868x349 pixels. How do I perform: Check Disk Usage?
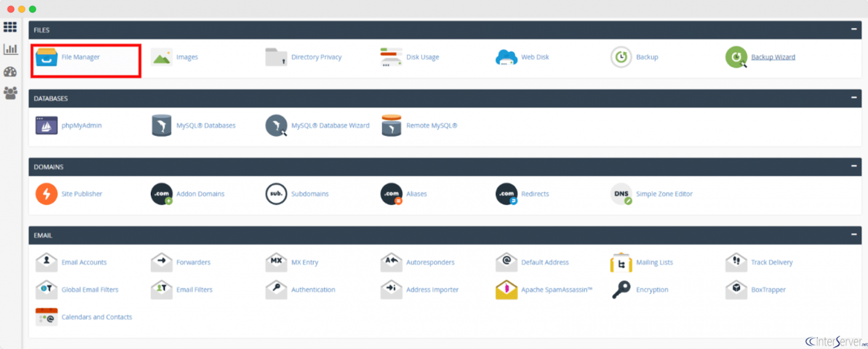[x=424, y=57]
